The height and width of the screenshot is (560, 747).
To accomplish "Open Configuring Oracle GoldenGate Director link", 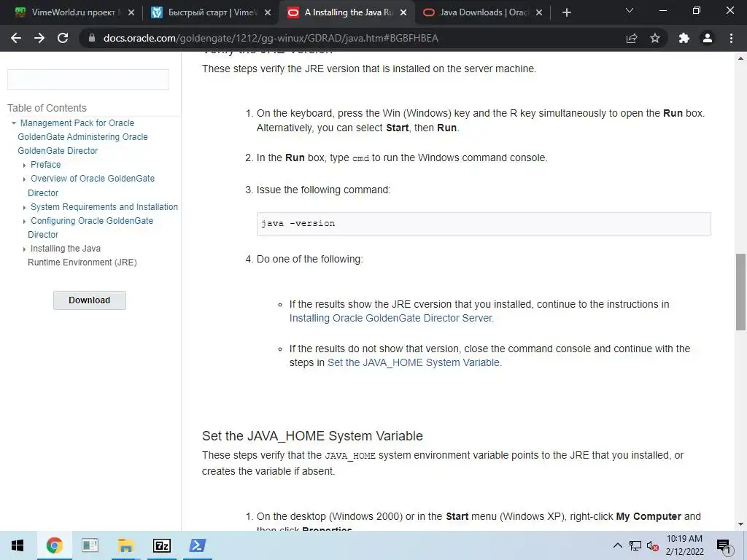I will [90, 227].
